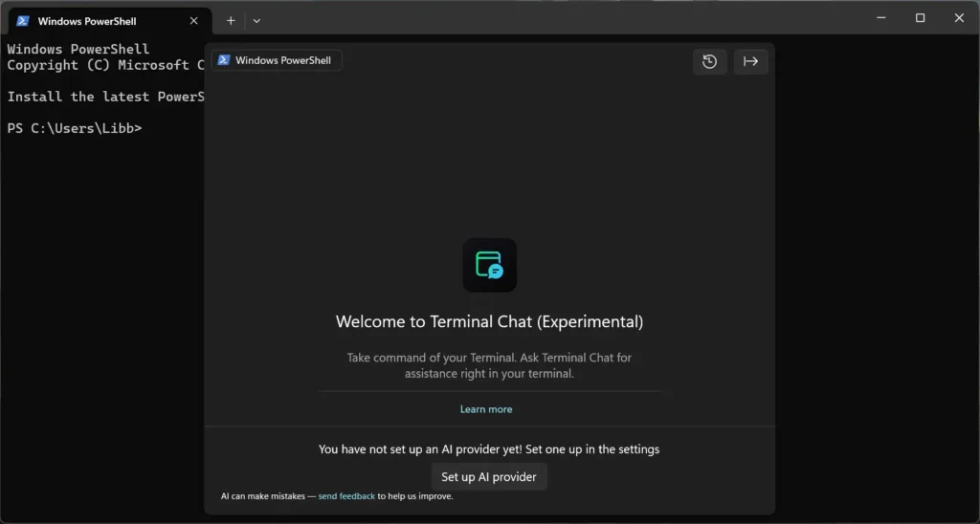Click the AI provider not set up message

pyautogui.click(x=489, y=448)
